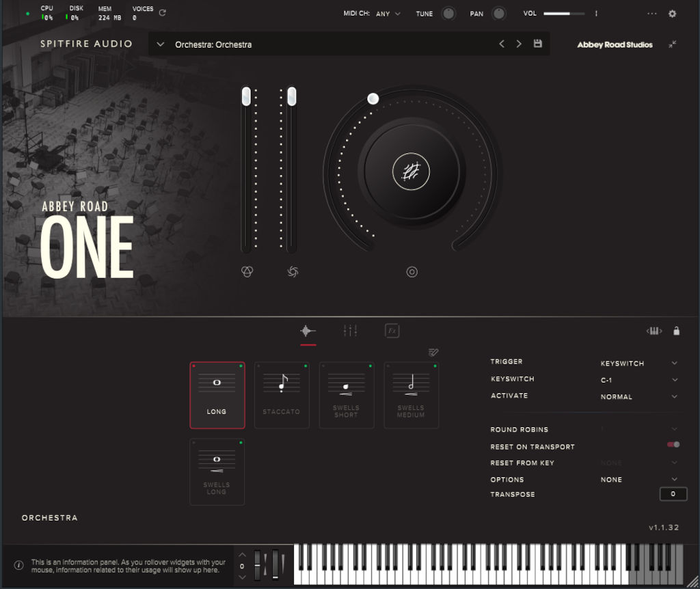Click the information panel info icon
This screenshot has width=700, height=589.
[x=18, y=565]
